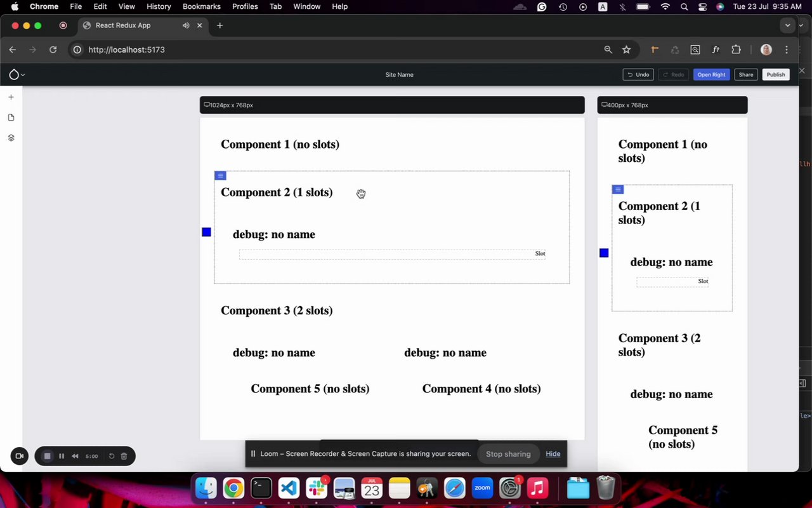
Task: Open the Profiles menu
Action: (x=245, y=6)
